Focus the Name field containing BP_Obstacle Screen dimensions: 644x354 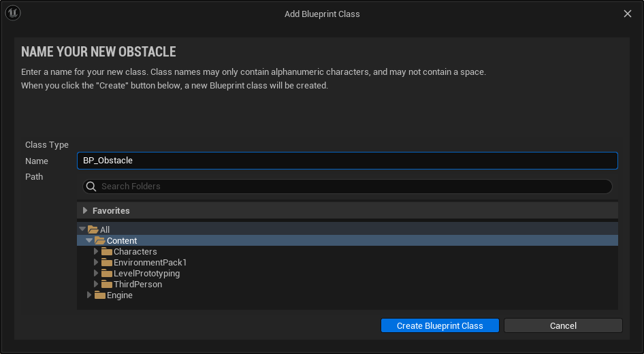pos(347,161)
